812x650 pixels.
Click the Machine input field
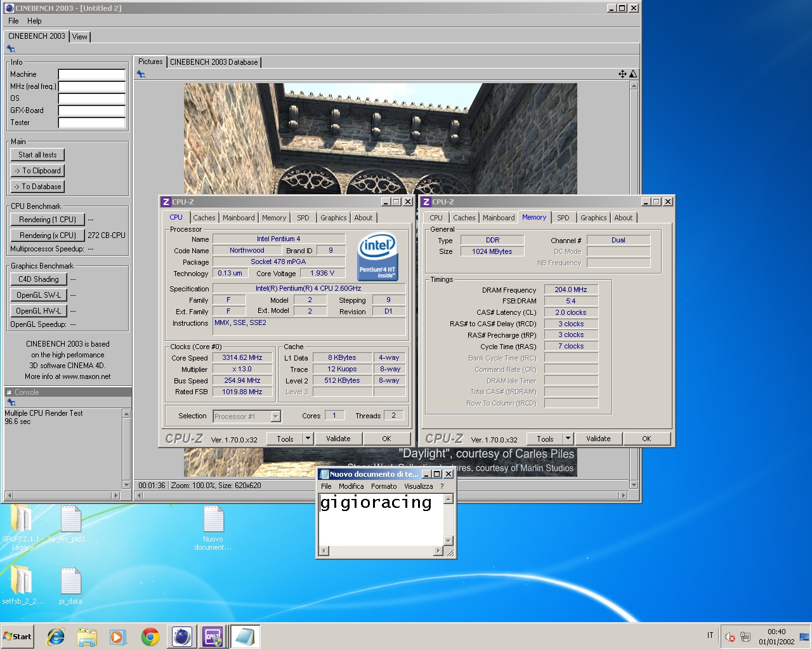(92, 74)
